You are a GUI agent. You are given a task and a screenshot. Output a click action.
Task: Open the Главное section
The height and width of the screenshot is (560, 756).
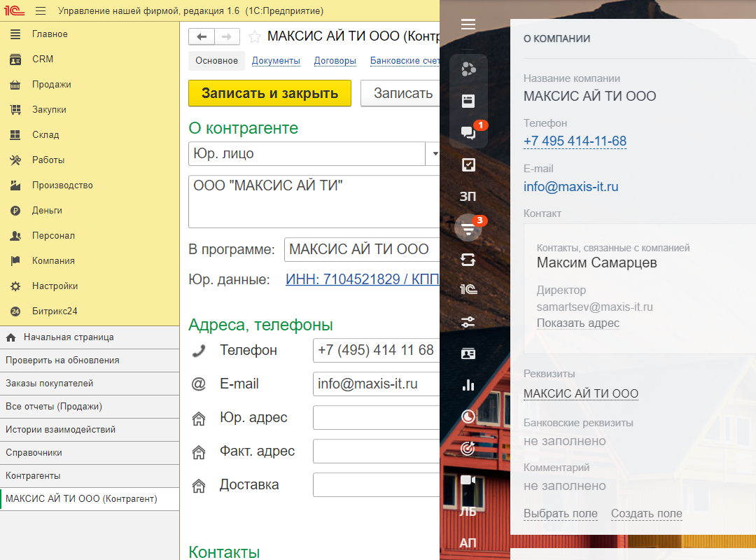click(x=50, y=34)
